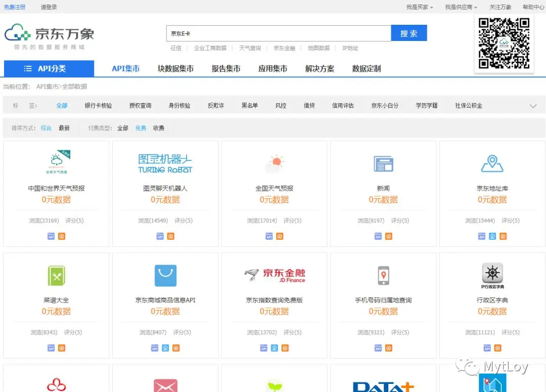
Task: Click the DATA+ logo card
Action: click(383, 386)
